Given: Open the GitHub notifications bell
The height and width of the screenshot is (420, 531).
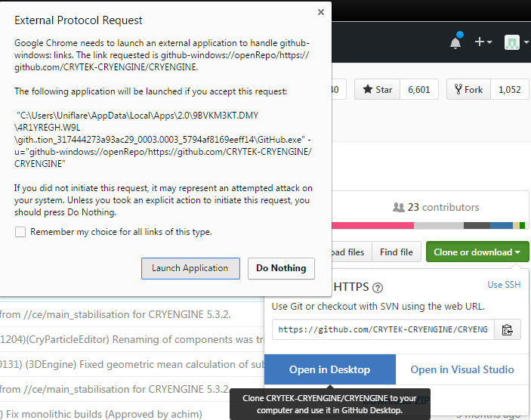Looking at the screenshot, I should click(x=455, y=42).
